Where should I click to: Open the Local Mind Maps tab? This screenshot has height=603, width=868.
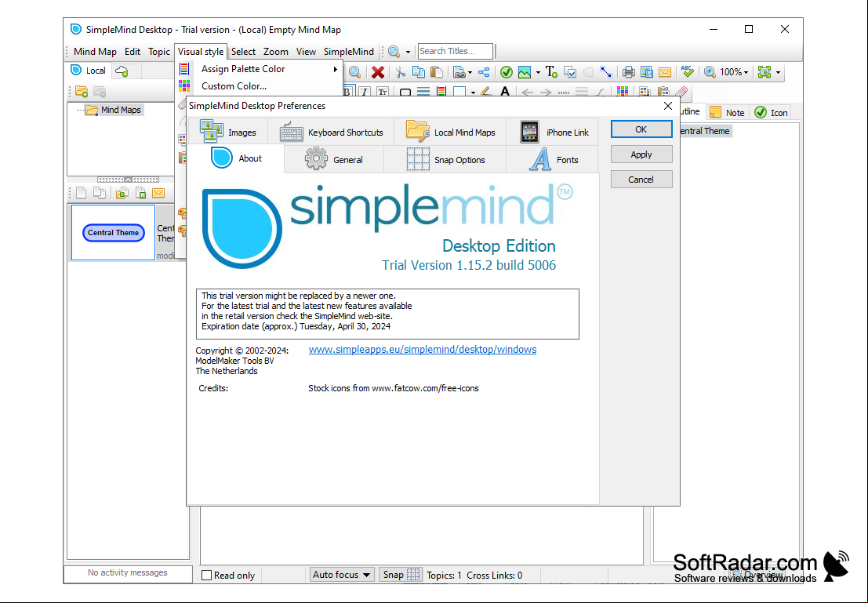click(450, 133)
